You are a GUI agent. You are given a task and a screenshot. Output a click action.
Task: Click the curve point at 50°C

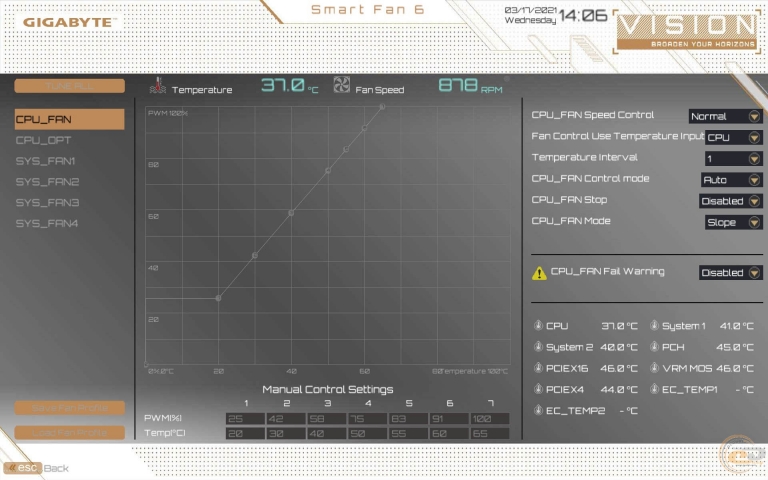328,170
